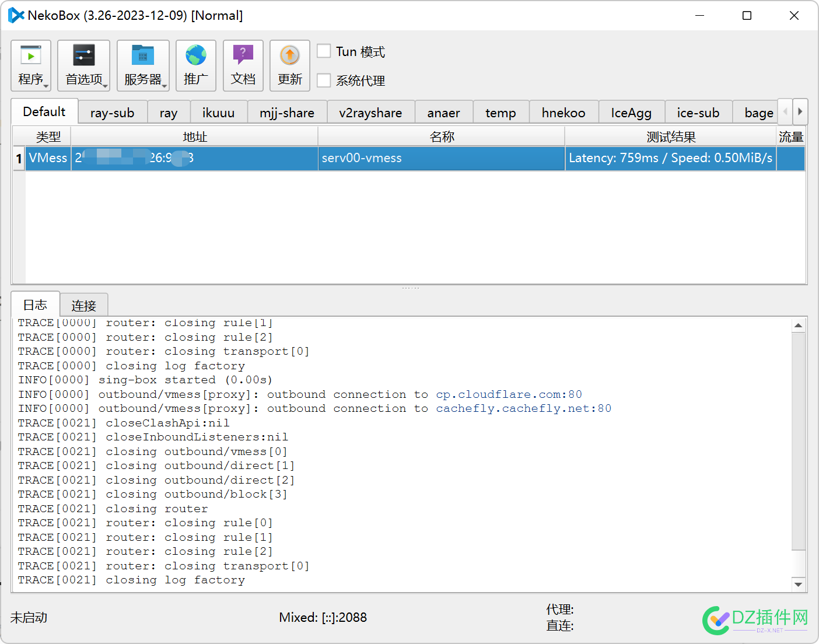Screen dimensions: 819x644
Task: Sort by the 类型 column header
Action: (x=48, y=136)
